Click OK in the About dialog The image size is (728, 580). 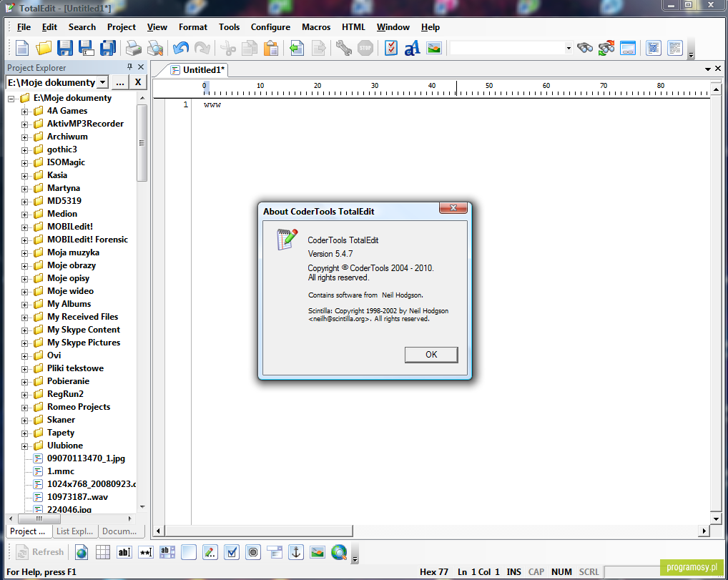click(x=431, y=354)
